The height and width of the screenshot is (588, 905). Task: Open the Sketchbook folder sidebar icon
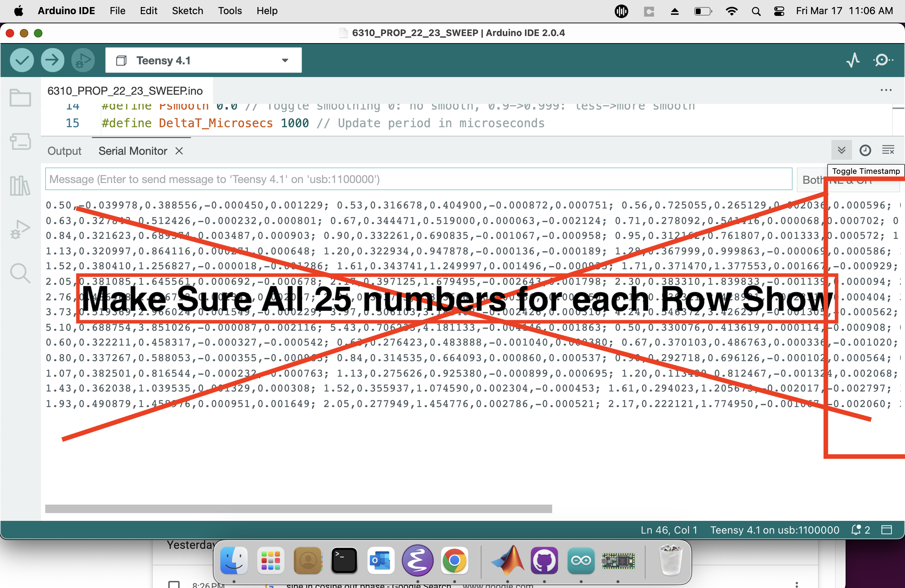click(x=20, y=98)
